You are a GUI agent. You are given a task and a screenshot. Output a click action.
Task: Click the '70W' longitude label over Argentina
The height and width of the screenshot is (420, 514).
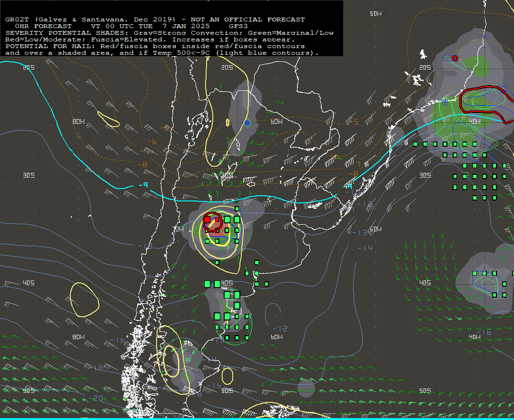[178, 229]
